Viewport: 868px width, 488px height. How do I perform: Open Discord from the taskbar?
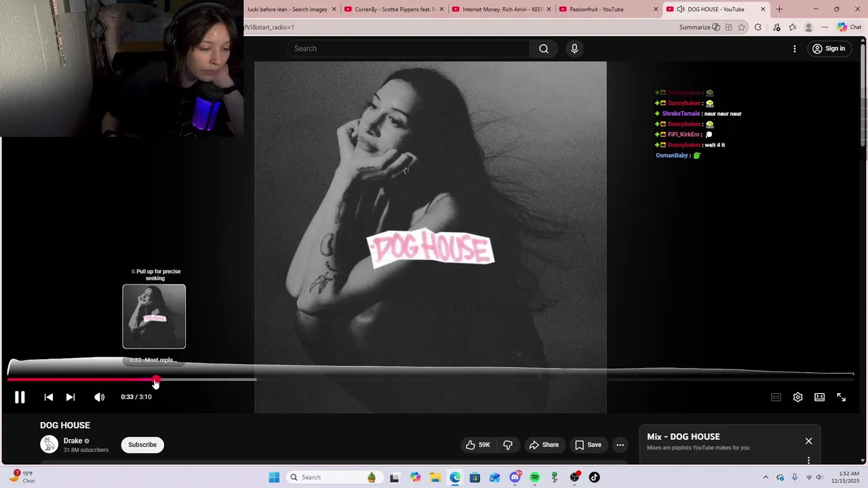(x=515, y=477)
